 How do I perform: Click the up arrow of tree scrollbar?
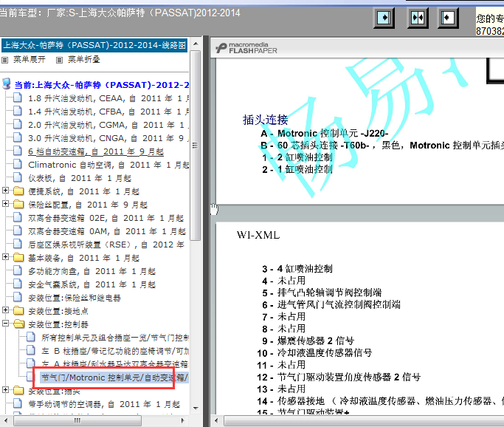click(196, 44)
